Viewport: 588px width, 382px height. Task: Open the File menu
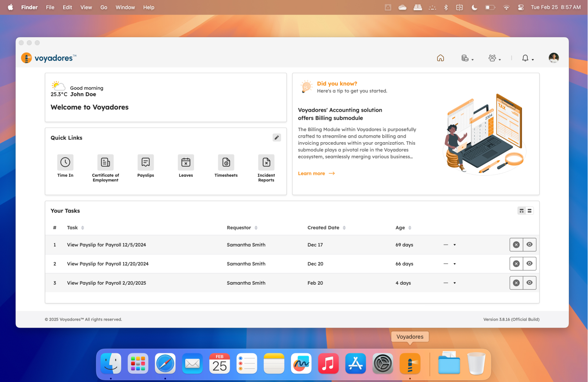[50, 7]
